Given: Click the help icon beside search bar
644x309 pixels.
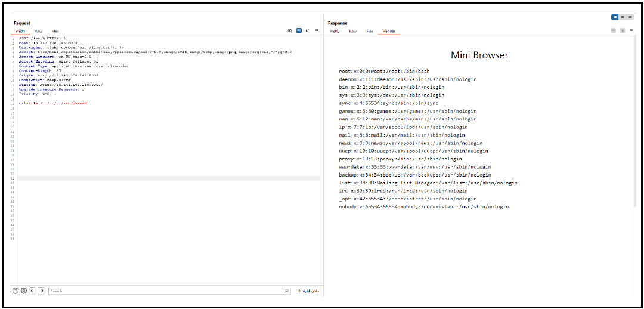Looking at the screenshot, I should pyautogui.click(x=16, y=291).
